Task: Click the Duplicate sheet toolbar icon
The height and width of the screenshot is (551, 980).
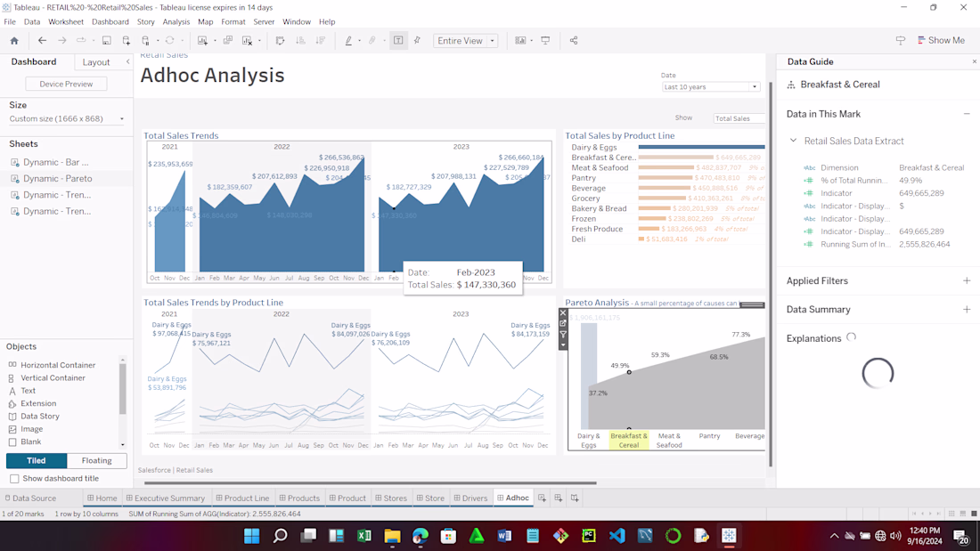Action: pyautogui.click(x=228, y=41)
